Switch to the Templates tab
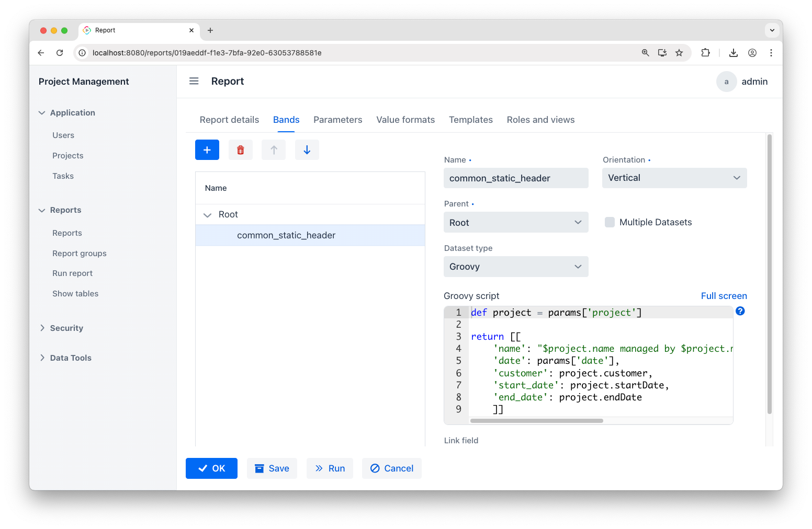 coord(470,120)
